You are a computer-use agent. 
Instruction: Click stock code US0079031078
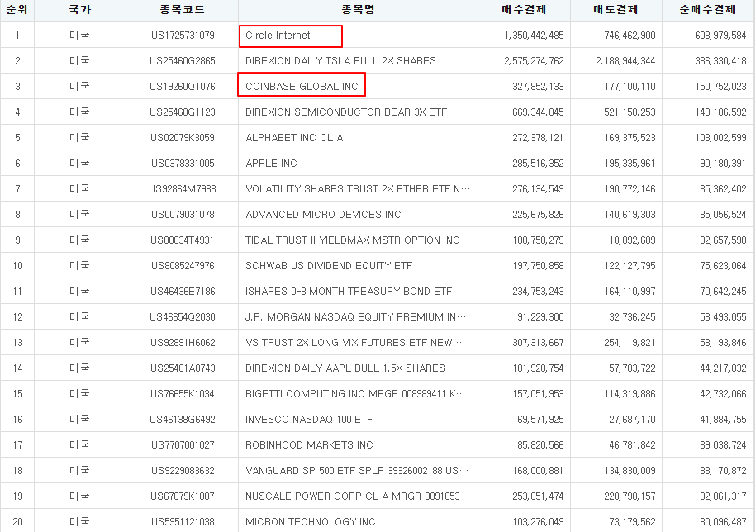click(x=183, y=214)
